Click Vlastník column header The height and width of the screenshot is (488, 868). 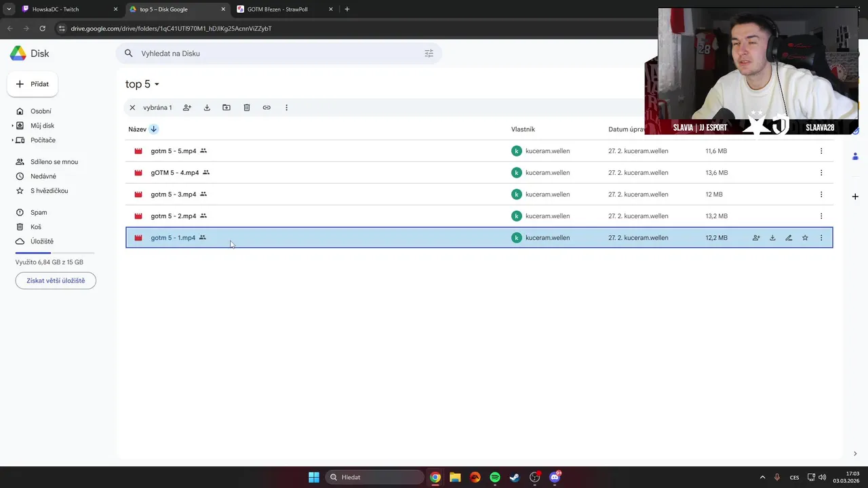click(523, 129)
